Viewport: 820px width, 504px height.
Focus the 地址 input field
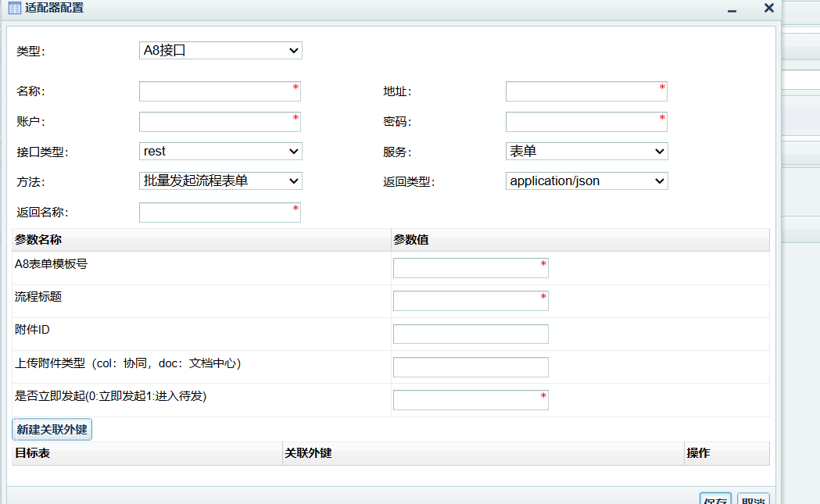[586, 91]
